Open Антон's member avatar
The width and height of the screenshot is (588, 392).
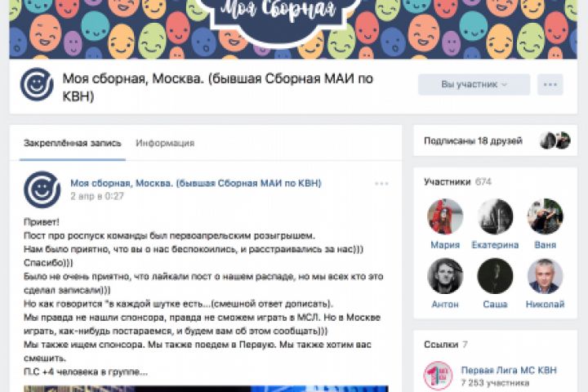445,276
